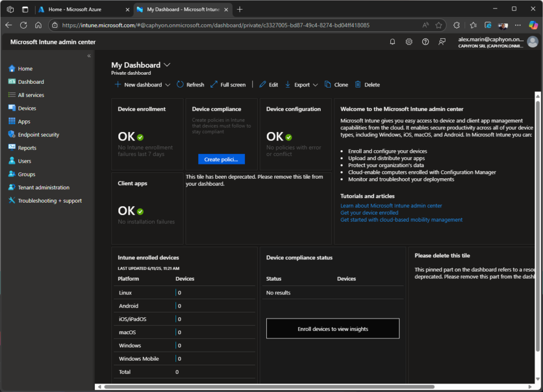Click the Create policy button
Image resolution: width=543 pixels, height=392 pixels.
click(x=221, y=159)
